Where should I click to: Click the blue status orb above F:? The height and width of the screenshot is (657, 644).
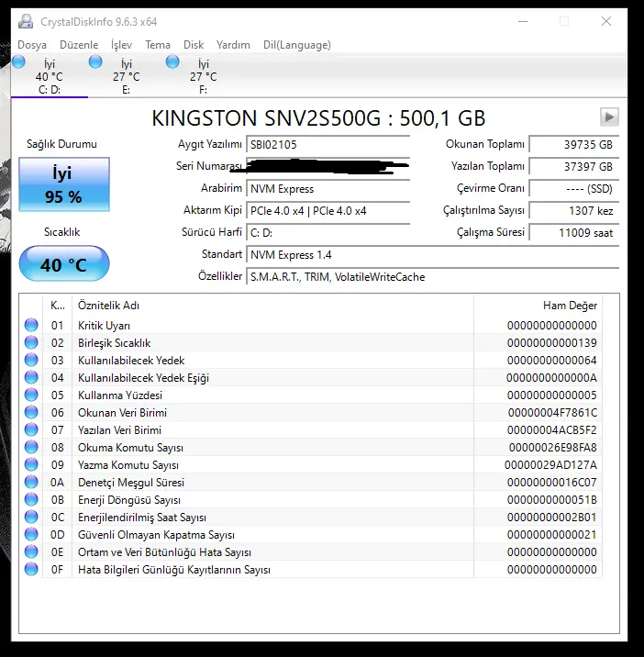click(x=172, y=62)
